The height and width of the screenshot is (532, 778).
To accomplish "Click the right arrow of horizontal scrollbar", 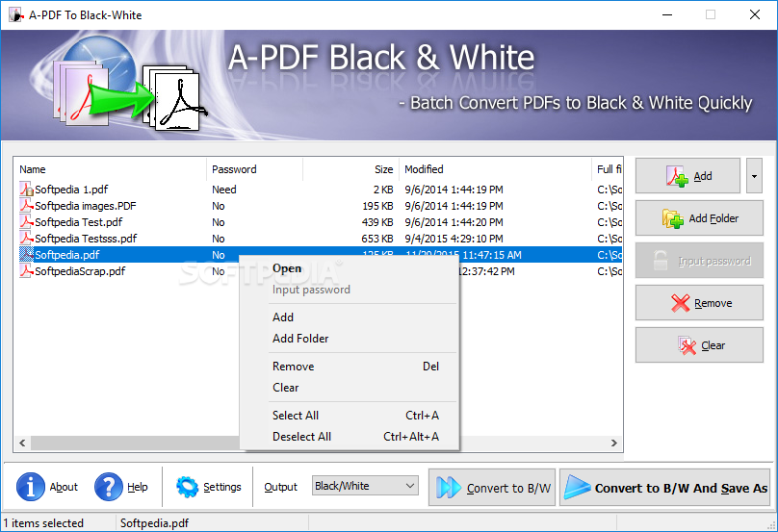I will pyautogui.click(x=614, y=443).
